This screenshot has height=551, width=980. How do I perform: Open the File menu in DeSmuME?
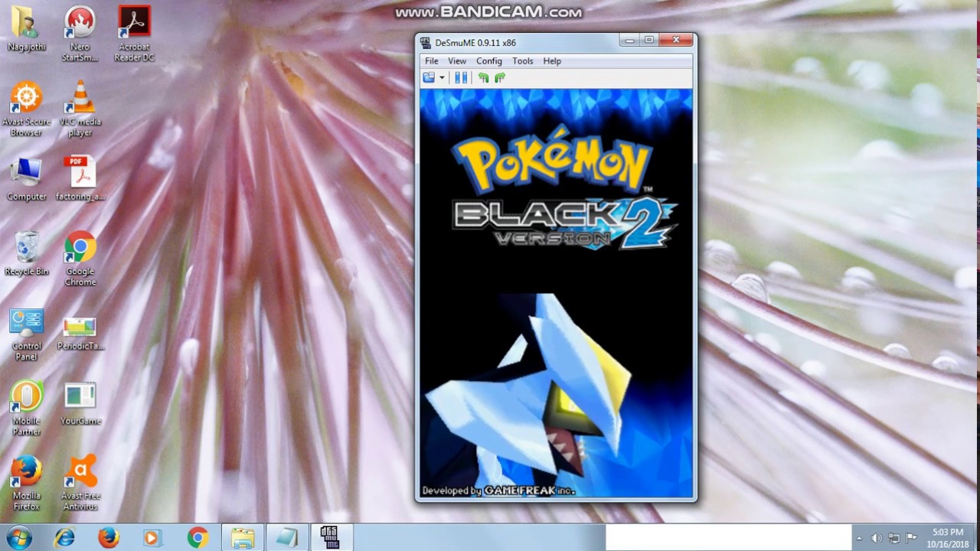pyautogui.click(x=432, y=61)
